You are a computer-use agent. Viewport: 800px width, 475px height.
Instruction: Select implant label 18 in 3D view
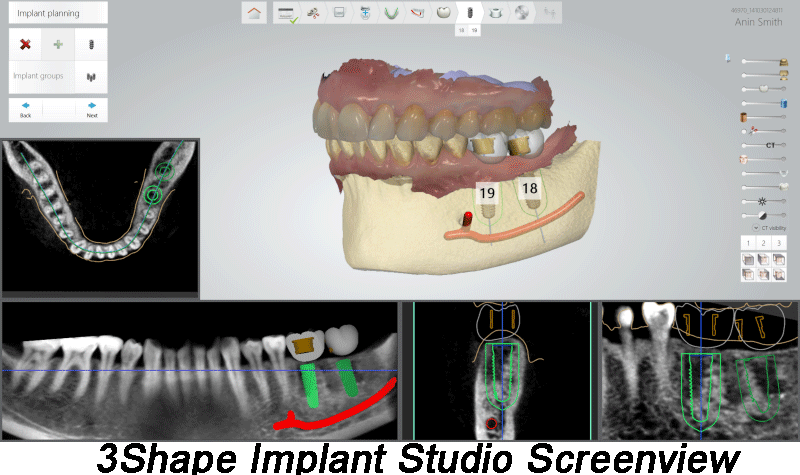530,188
